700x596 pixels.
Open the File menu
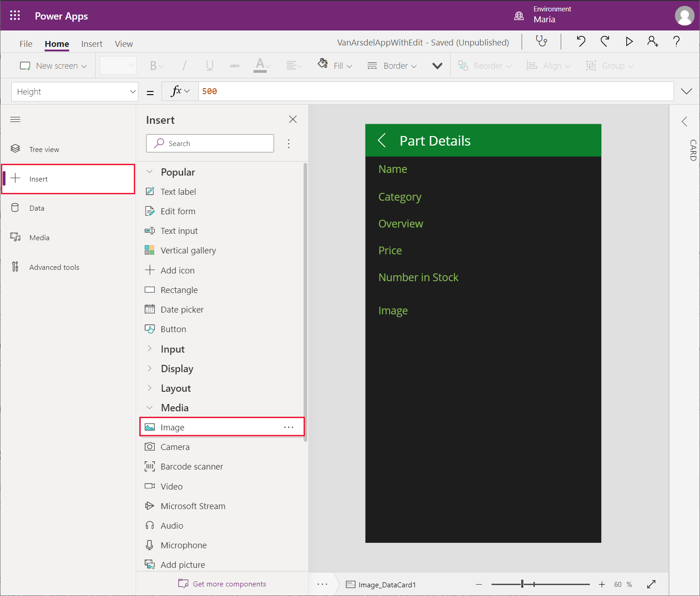(x=26, y=44)
